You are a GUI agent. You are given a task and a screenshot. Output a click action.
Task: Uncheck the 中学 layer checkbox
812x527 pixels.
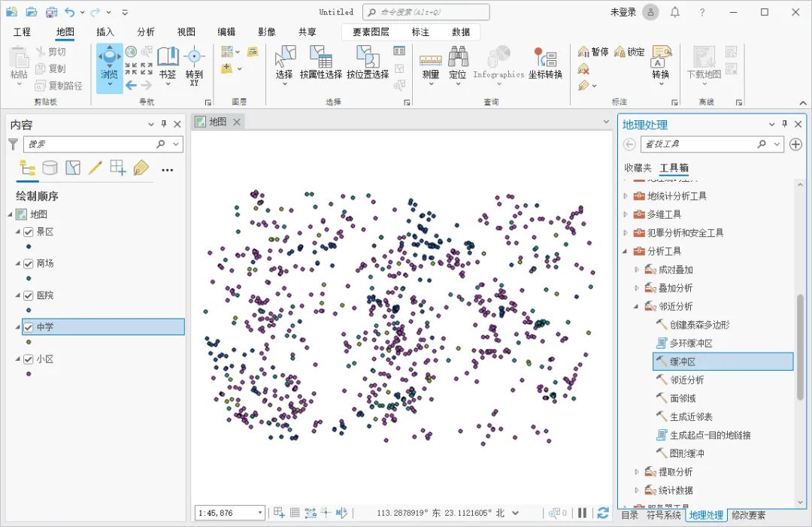pyautogui.click(x=29, y=327)
